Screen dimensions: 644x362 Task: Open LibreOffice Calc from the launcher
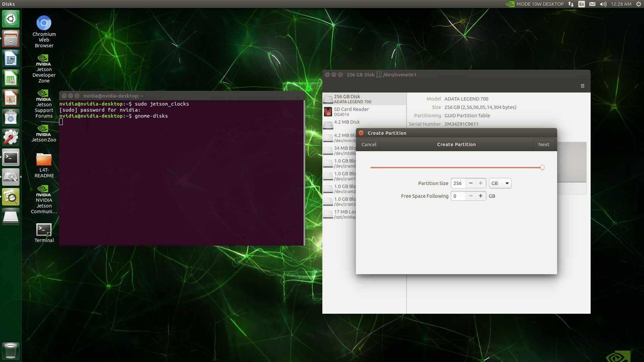[11, 79]
